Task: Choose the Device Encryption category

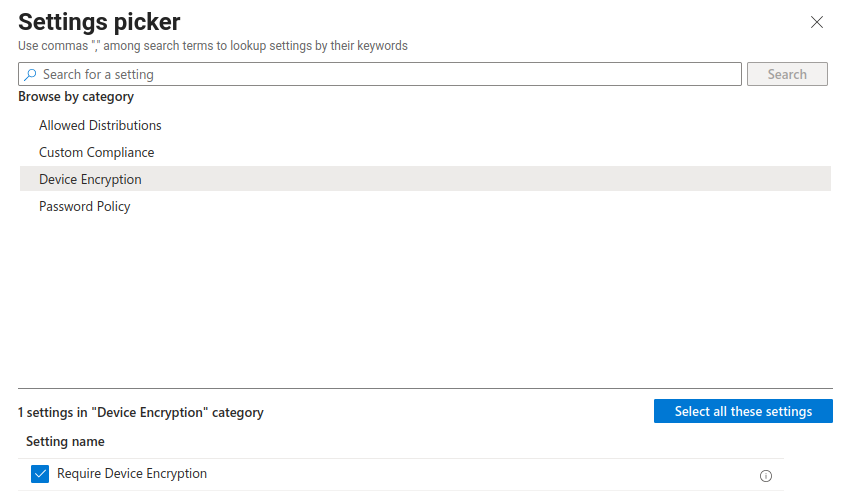Action: (90, 180)
